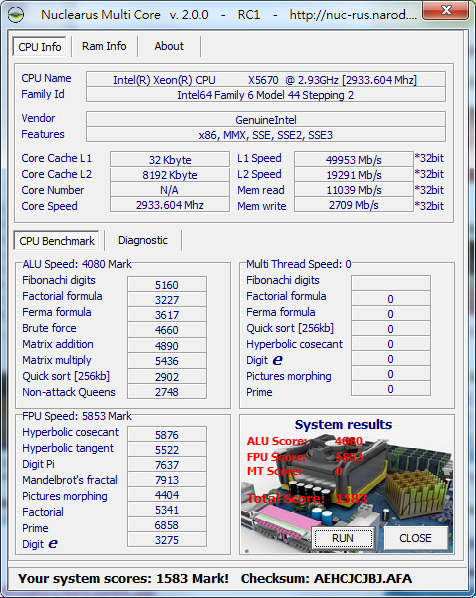Click FPU Prime score 6858
Screen dimensions: 476x598
click(167, 524)
